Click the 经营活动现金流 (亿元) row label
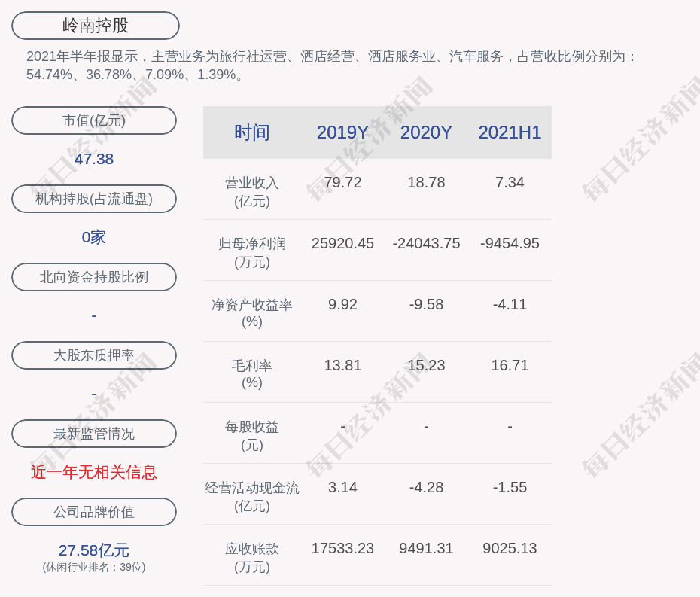Image resolution: width=700 pixels, height=597 pixels. (252, 497)
